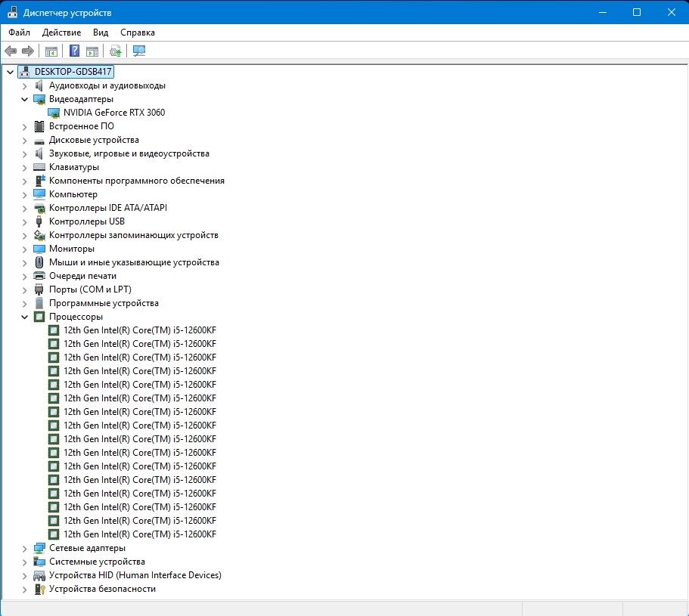Screen dimensions: 689x616
Task: Click the Back arrow toolbar icon
Action: 11,51
